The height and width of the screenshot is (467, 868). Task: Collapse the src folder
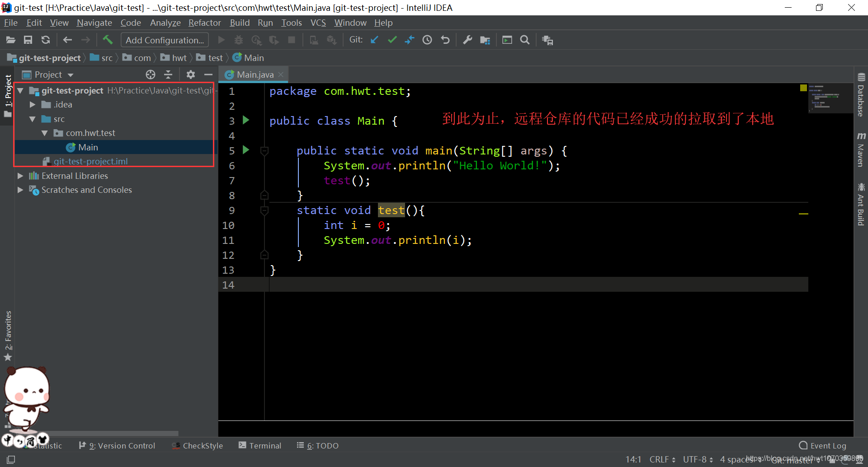pos(33,119)
